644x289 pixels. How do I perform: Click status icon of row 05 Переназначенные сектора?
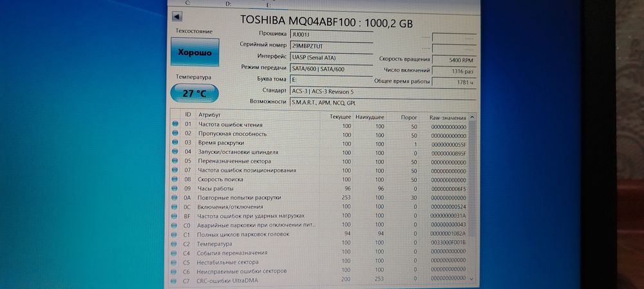(175, 161)
